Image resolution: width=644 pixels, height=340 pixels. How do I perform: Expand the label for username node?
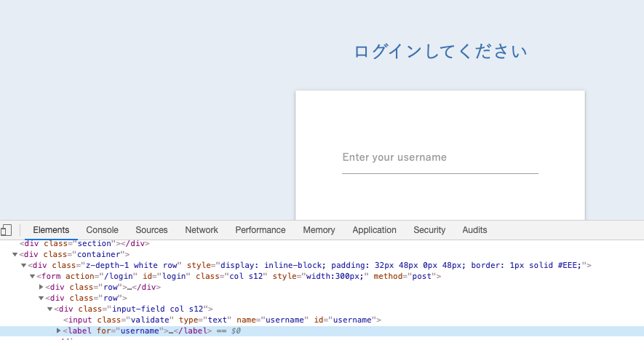[58, 331]
